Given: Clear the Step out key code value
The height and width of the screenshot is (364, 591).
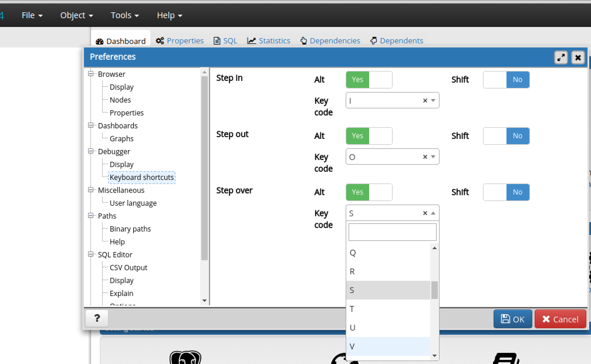Looking at the screenshot, I should point(425,157).
